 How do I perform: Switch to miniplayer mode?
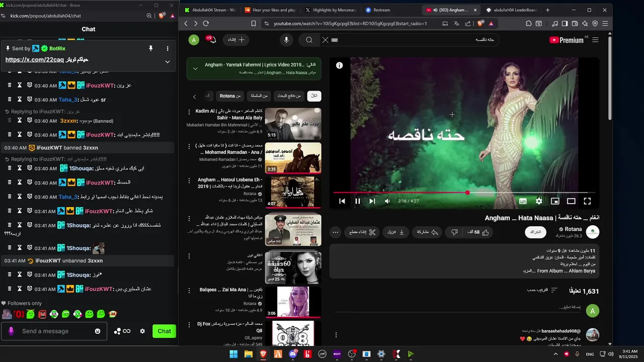555,201
